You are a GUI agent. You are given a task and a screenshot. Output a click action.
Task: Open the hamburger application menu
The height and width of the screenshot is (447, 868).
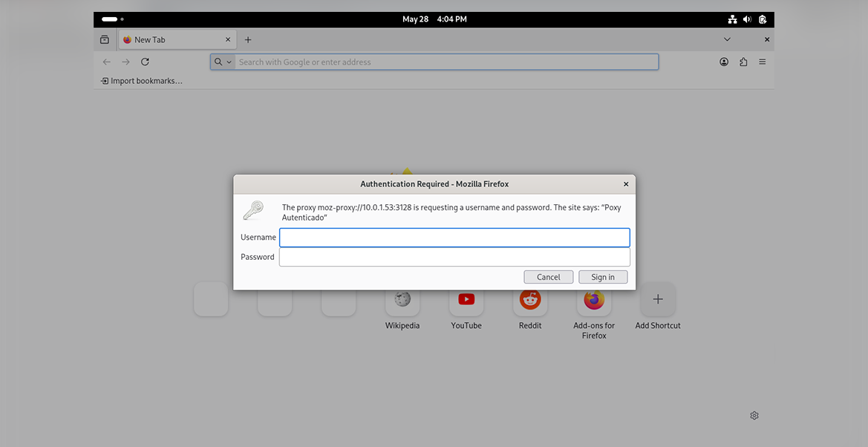point(763,62)
